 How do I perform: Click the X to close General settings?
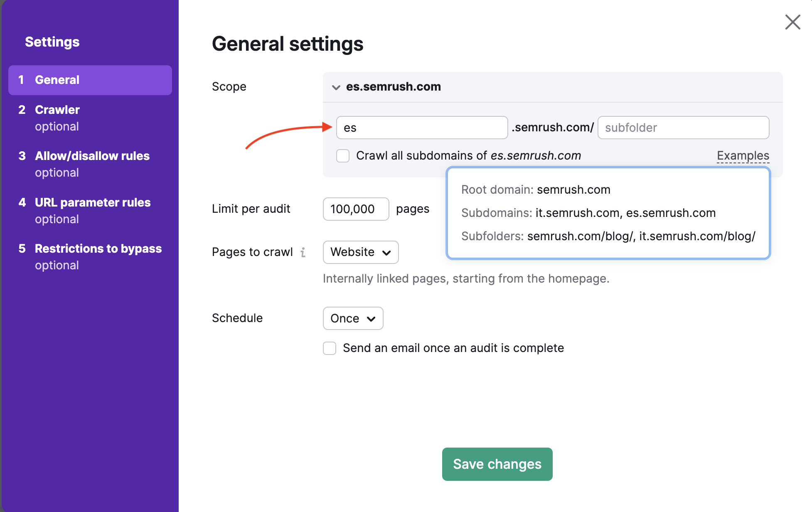792,22
